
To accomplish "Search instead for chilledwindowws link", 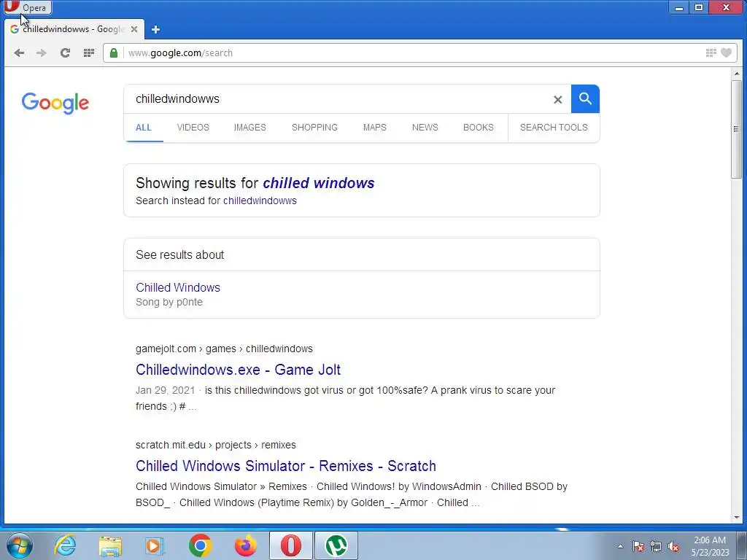I will [x=260, y=201].
